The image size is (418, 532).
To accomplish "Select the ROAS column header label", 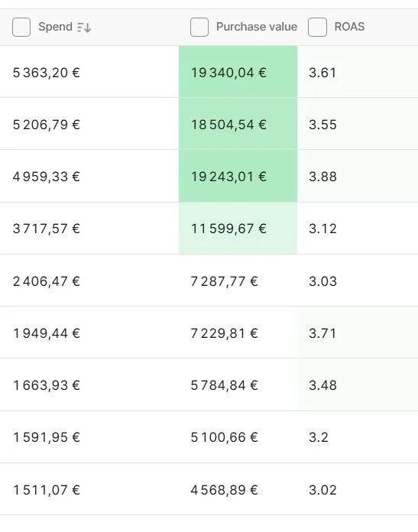I will (x=349, y=27).
